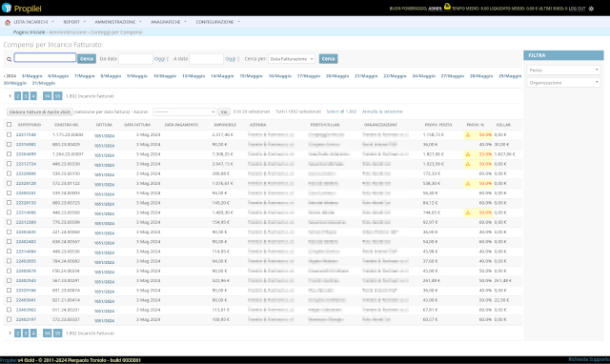Check the box for row 22400341
The height and width of the screenshot is (364, 610).
(x=9, y=192)
